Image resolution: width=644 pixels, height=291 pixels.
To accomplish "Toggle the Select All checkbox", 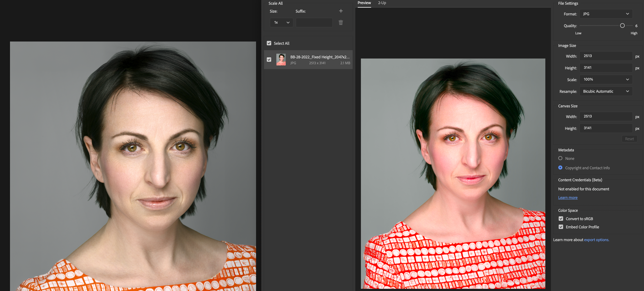I will 269,43.
